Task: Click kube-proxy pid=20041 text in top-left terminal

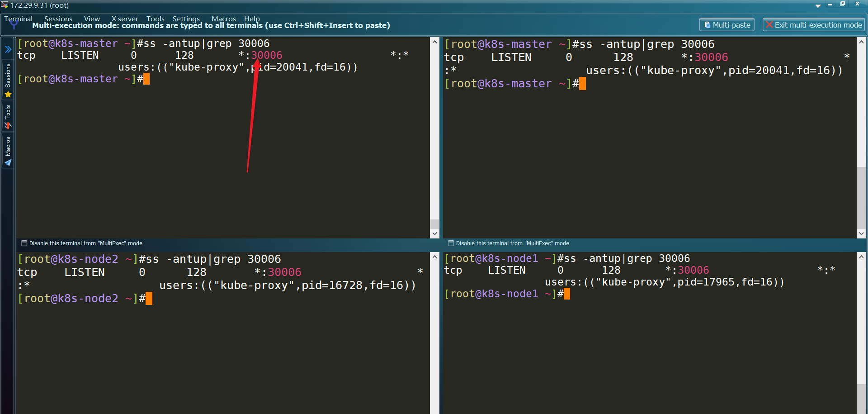Action: point(238,67)
